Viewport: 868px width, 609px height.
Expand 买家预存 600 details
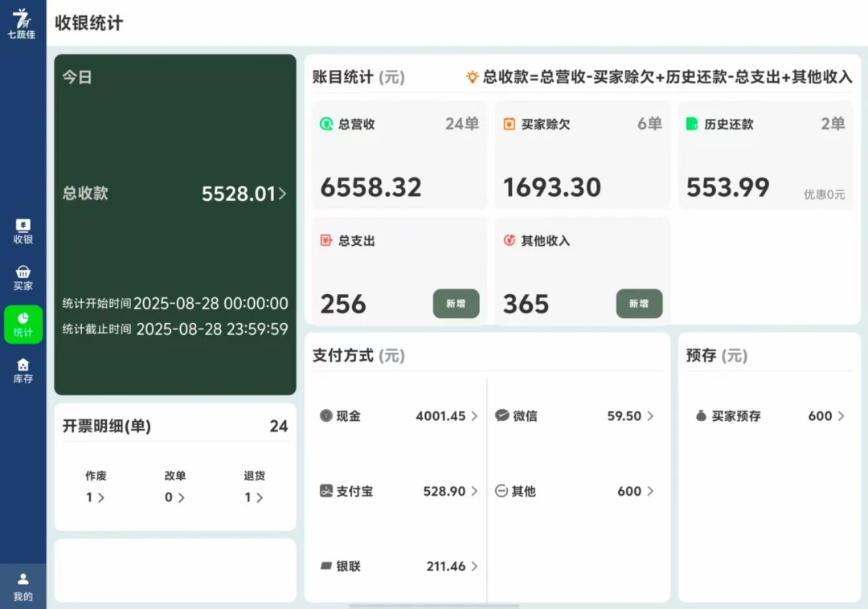(x=841, y=416)
